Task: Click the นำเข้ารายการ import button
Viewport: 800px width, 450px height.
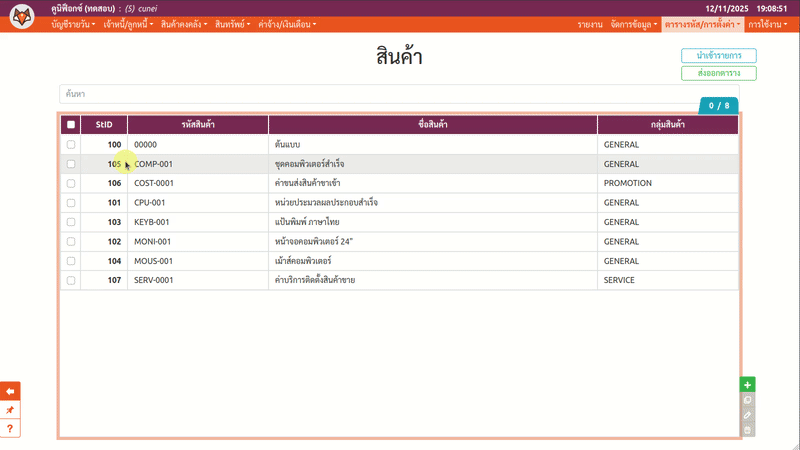Action: coord(718,56)
